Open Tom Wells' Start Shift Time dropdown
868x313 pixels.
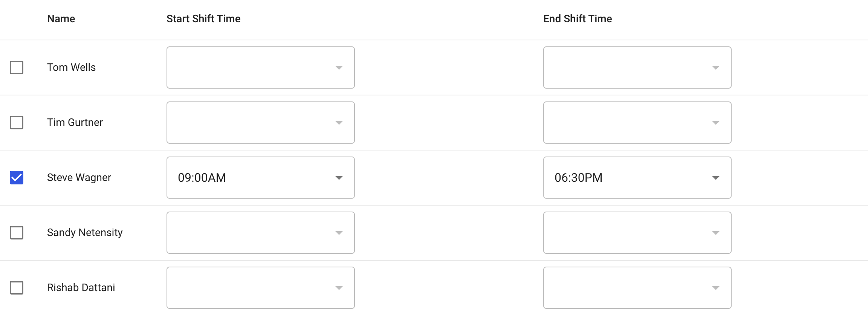coord(260,68)
